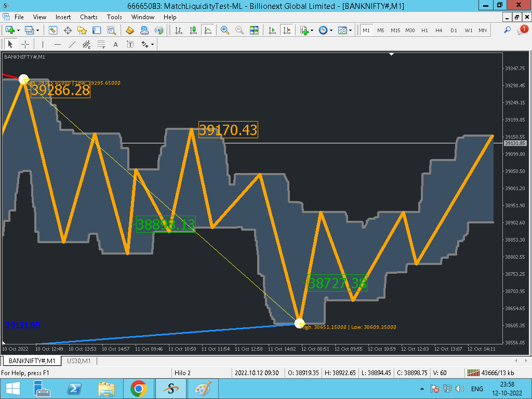Screen dimensions: 532x399
Task: Select the M15 timeframe
Action: pos(395,30)
